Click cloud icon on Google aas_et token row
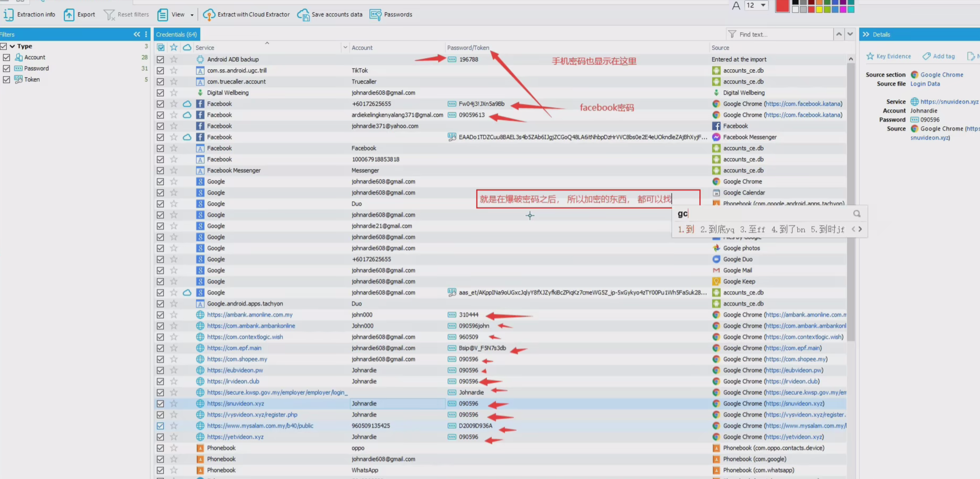The image size is (980, 479). point(187,292)
